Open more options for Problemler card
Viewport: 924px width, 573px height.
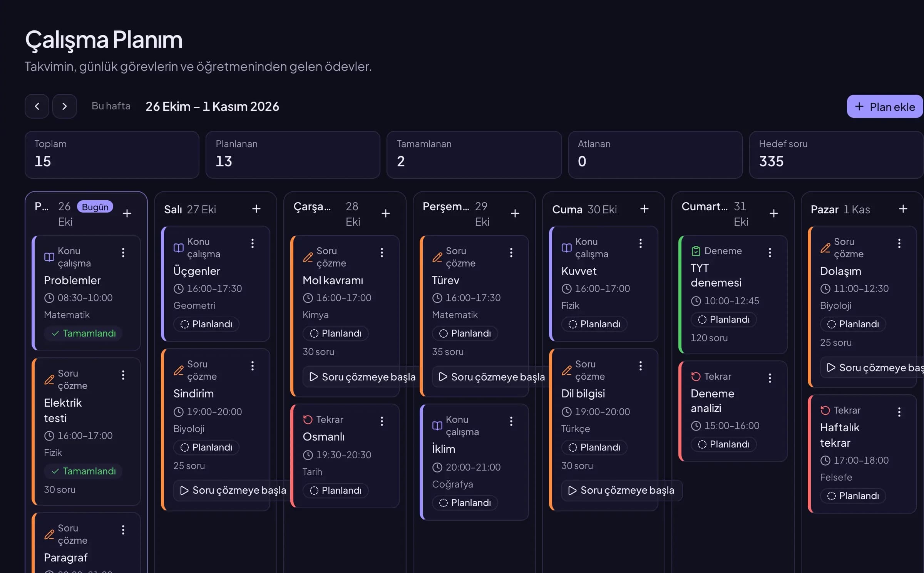click(x=123, y=253)
